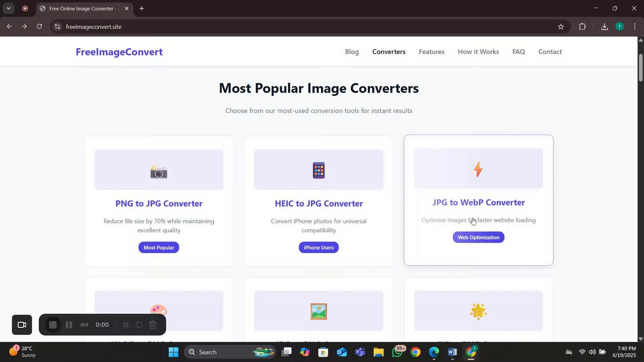Open Microsoft Edge from taskbar

coord(434,352)
